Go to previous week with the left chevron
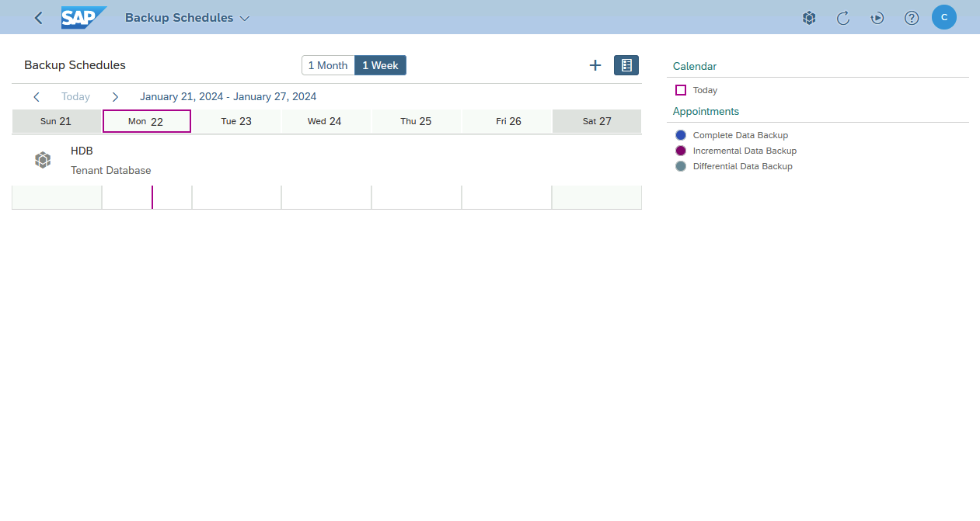The image size is (980, 521). 36,96
